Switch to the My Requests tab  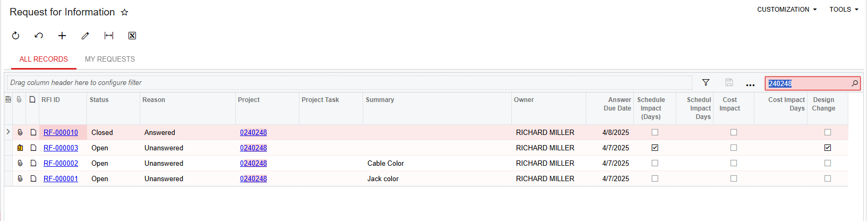coord(110,59)
